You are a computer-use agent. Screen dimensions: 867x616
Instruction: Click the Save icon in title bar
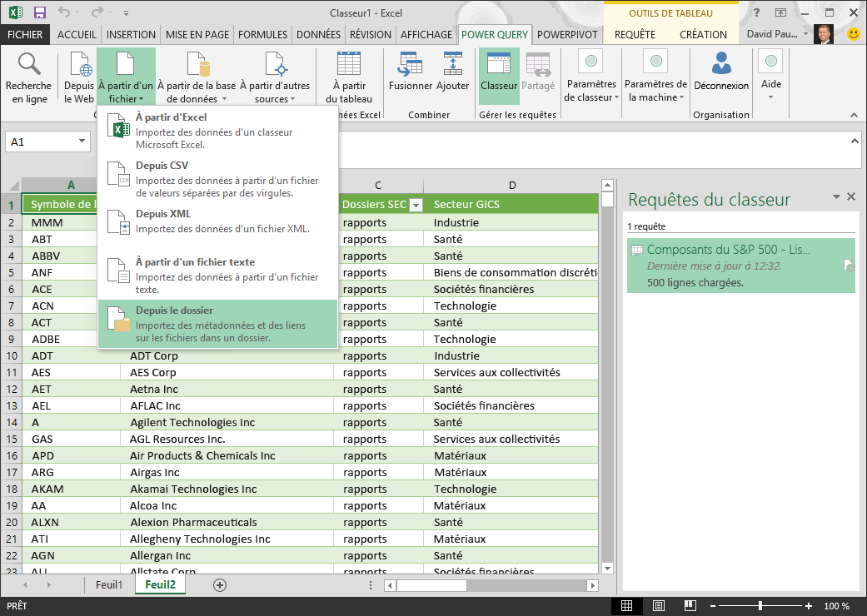click(x=39, y=12)
